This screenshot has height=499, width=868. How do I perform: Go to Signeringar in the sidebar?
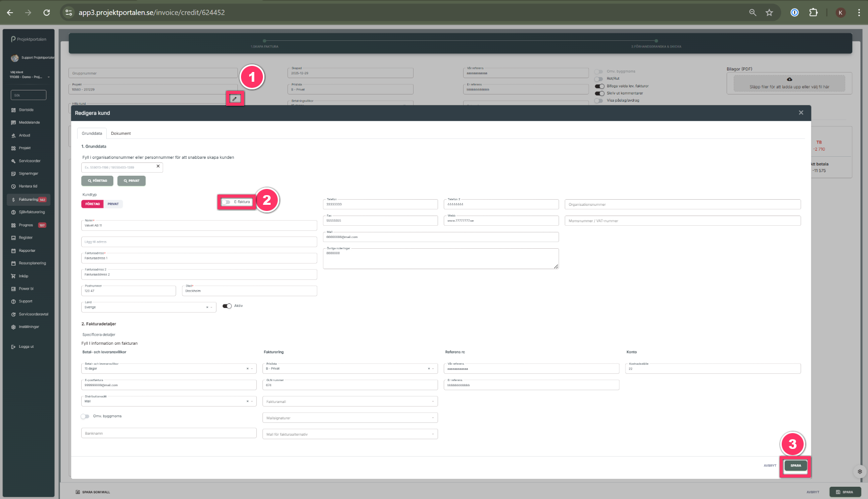29,174
